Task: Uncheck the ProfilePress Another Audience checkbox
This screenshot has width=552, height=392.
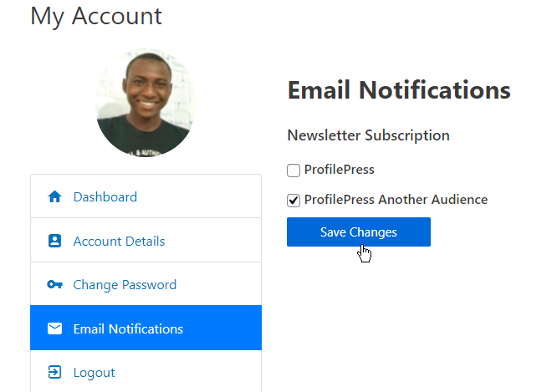Action: (294, 201)
